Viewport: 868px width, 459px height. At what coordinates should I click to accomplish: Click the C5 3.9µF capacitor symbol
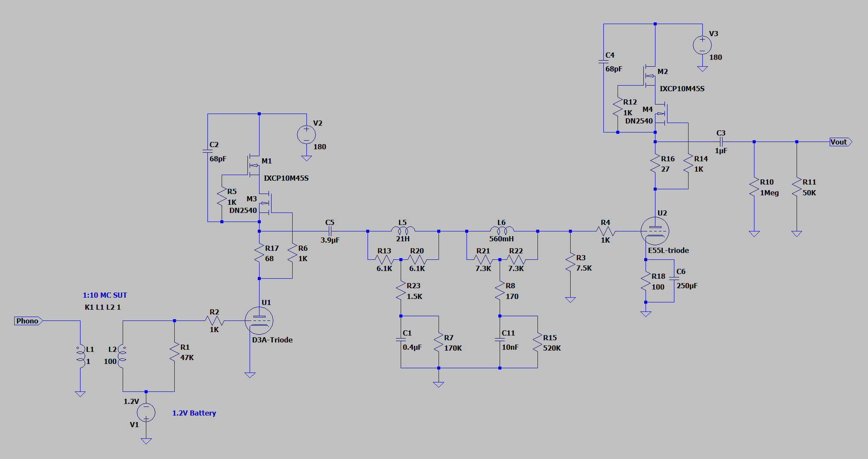tap(330, 231)
